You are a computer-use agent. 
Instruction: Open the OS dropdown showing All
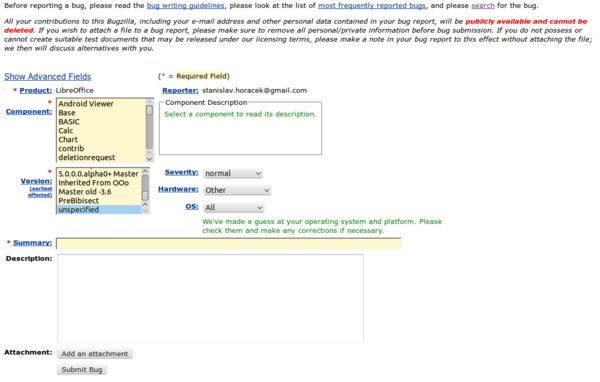pos(234,207)
